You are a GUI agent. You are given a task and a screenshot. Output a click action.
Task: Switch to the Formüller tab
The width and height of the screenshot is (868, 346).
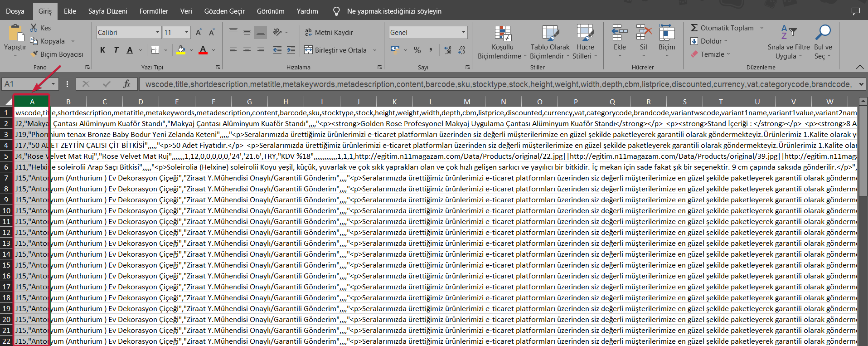tap(154, 11)
